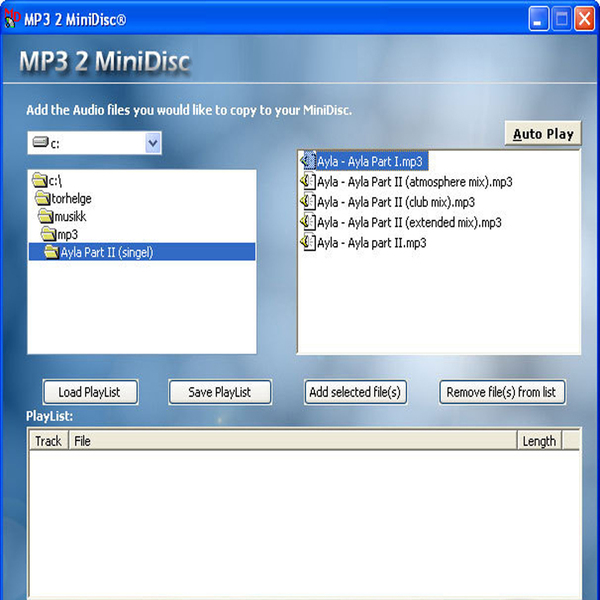Click the Length column header
Image resolution: width=600 pixels, height=600 pixels.
(540, 441)
